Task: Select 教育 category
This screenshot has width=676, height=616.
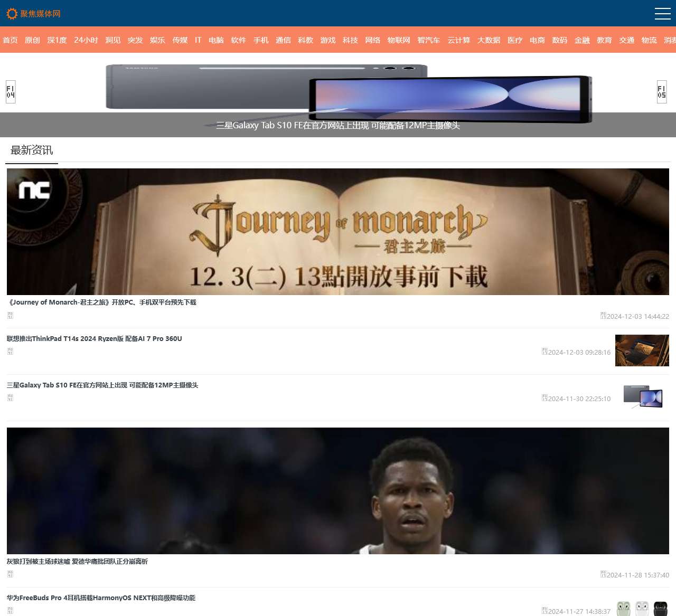Action: 605,40
